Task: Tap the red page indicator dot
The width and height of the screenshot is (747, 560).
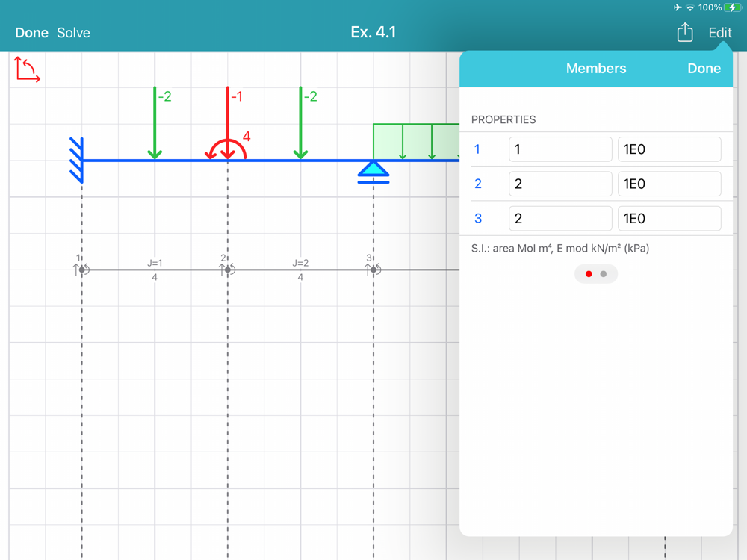Action: 589,274
